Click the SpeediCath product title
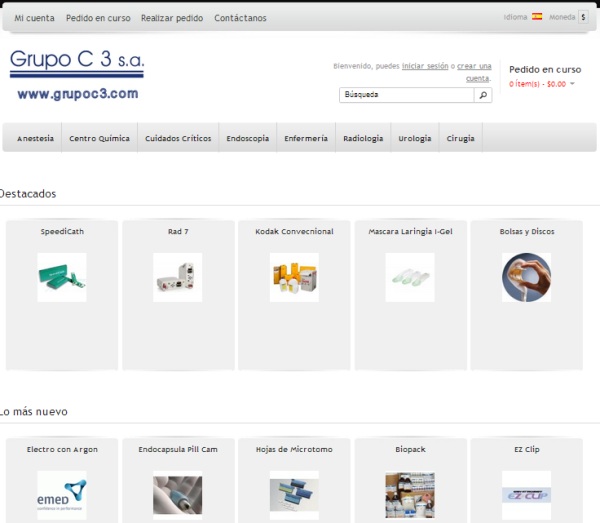The image size is (600, 523). click(62, 231)
